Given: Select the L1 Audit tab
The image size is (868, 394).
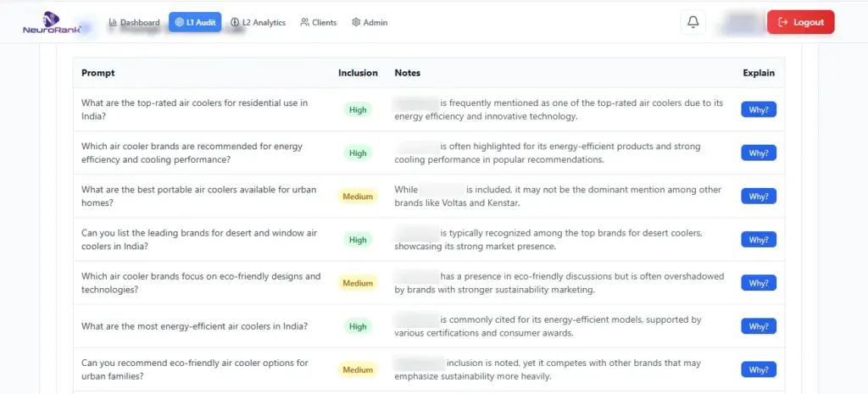Looking at the screenshot, I should pyautogui.click(x=195, y=22).
